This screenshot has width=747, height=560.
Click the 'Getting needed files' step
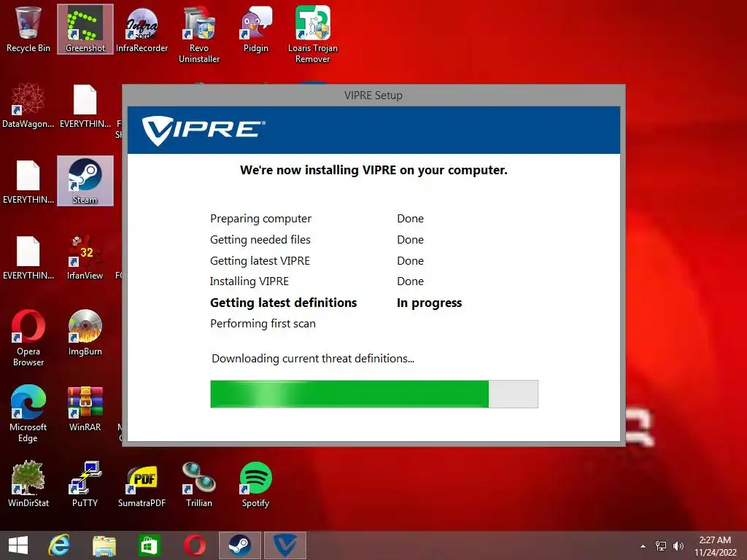pos(260,240)
